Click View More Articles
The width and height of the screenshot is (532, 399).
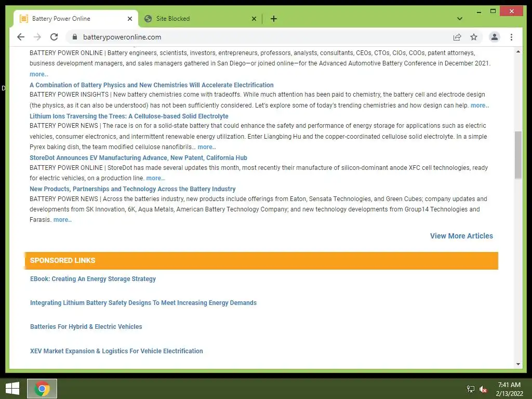click(461, 236)
